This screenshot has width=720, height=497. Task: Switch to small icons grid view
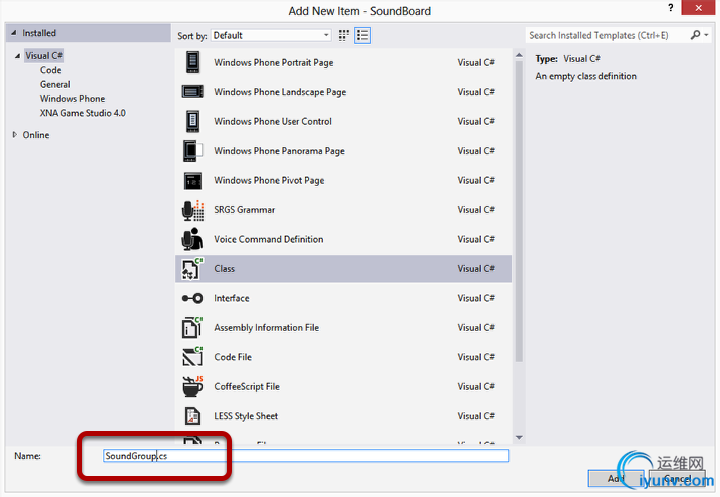click(343, 35)
